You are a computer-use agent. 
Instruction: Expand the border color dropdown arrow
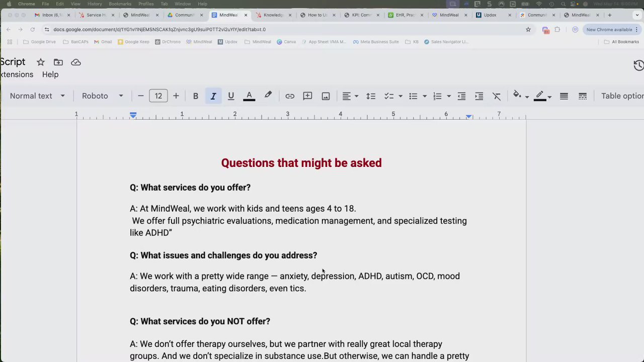tap(549, 97)
